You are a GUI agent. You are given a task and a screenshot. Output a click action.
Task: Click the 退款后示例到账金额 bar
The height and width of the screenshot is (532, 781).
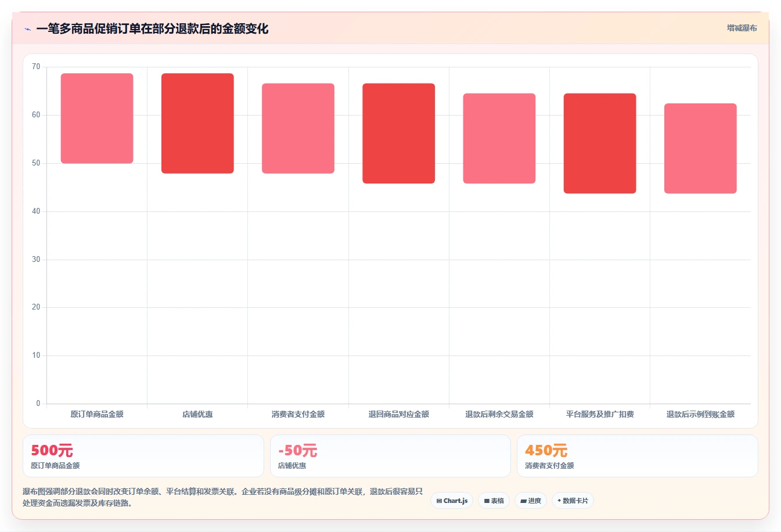tap(700, 149)
